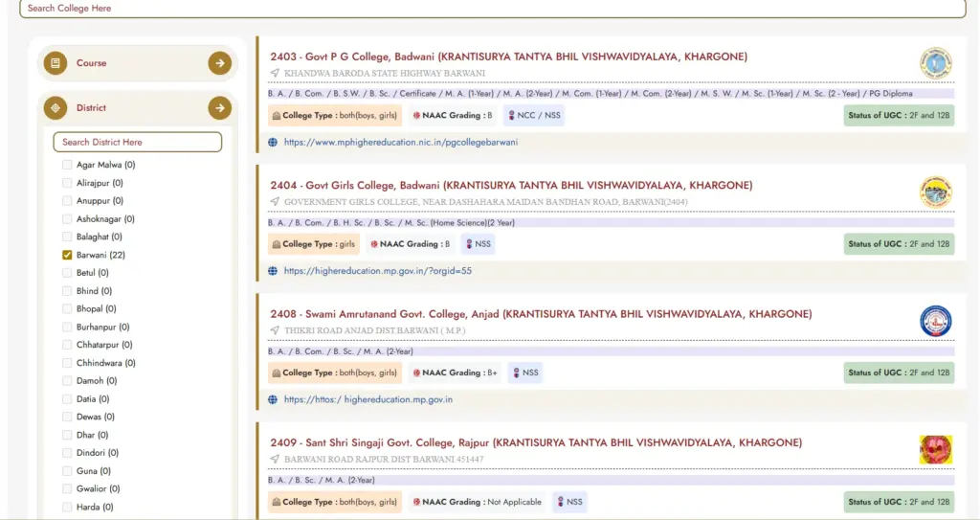This screenshot has height=520, width=980.
Task: Click the Course filter book icon
Action: point(56,63)
